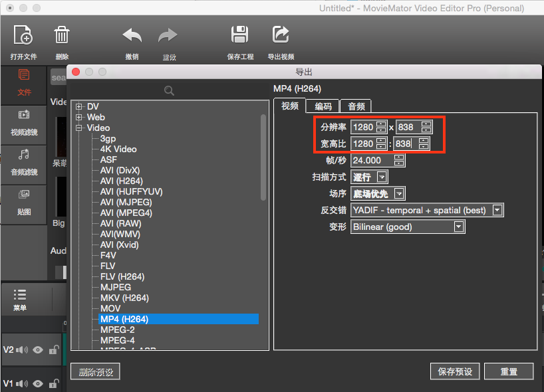Open the Video Filters (视频滤镜) sidebar panel
The width and height of the screenshot is (544, 392).
24,123
